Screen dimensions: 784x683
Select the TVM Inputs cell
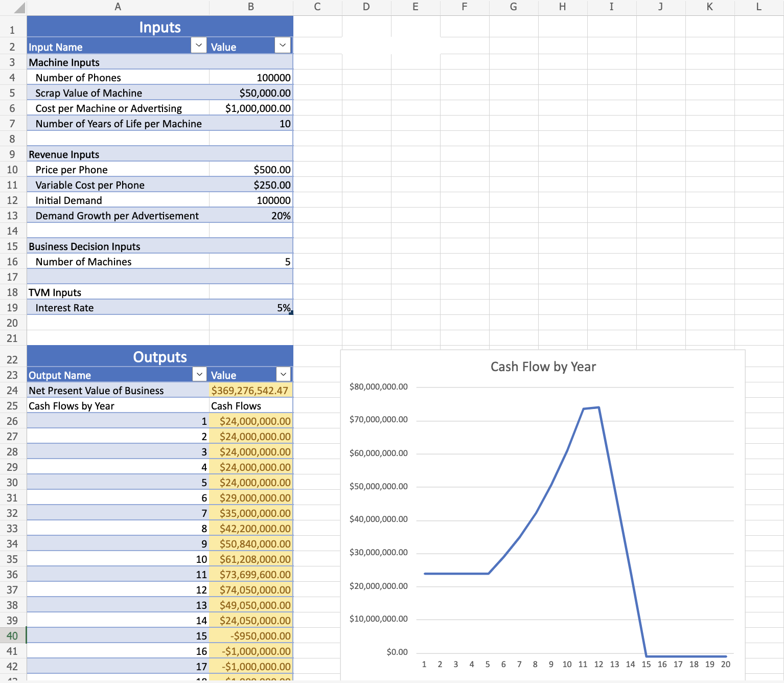point(118,292)
